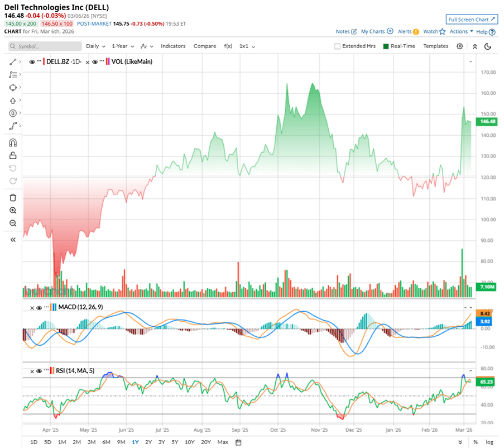Screen dimensions: 504x448
Task: Open the Actions dropdown
Action: pyautogui.click(x=461, y=31)
